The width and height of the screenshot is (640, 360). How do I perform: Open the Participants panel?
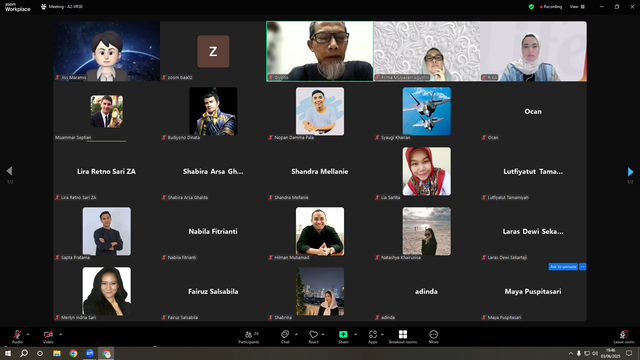pos(249,337)
